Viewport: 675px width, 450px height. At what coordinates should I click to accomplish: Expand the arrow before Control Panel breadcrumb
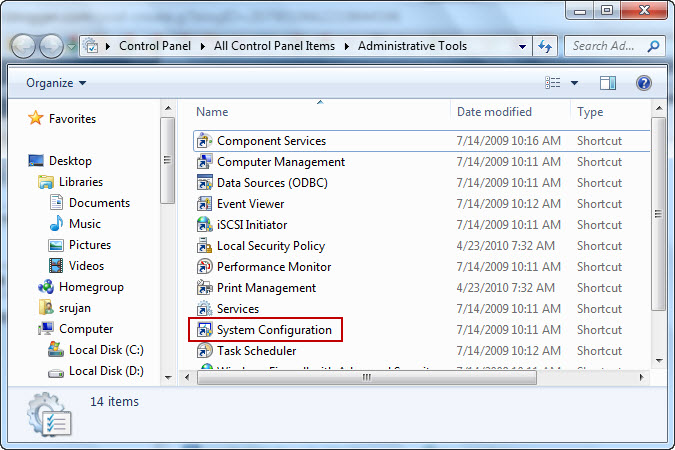tap(108, 46)
